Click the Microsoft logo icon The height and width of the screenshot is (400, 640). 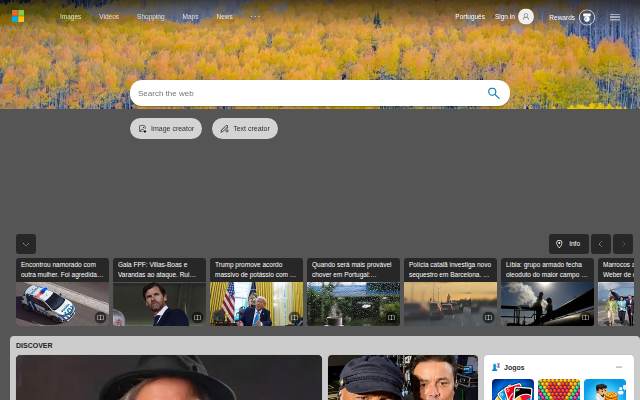coord(18,16)
